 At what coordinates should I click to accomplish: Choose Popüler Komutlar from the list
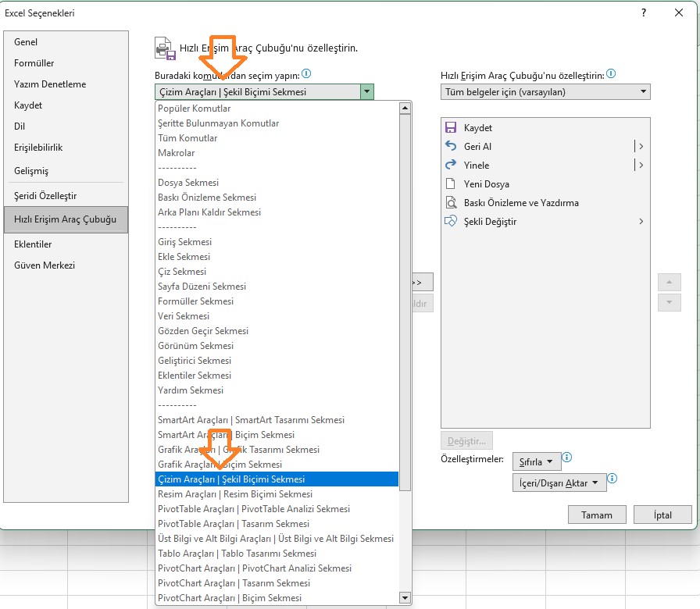point(277,109)
